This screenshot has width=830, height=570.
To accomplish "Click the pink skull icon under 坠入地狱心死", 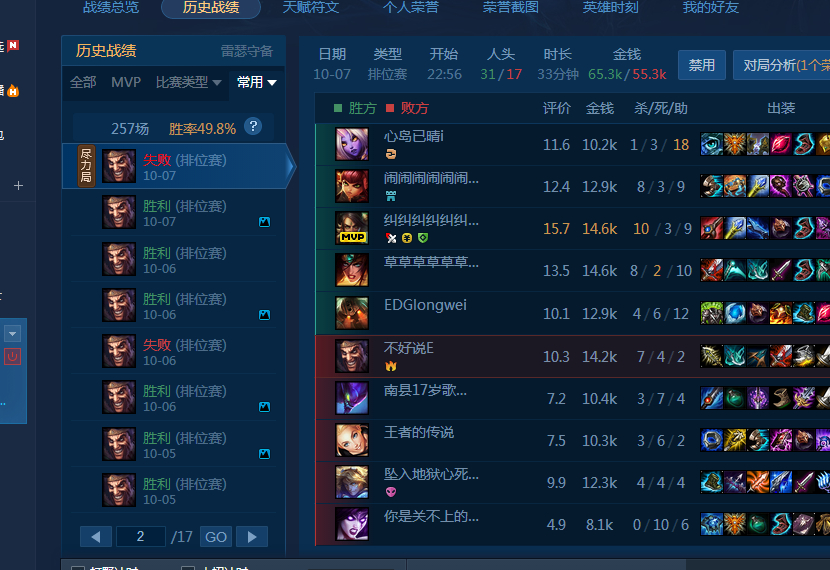I will tap(391, 492).
